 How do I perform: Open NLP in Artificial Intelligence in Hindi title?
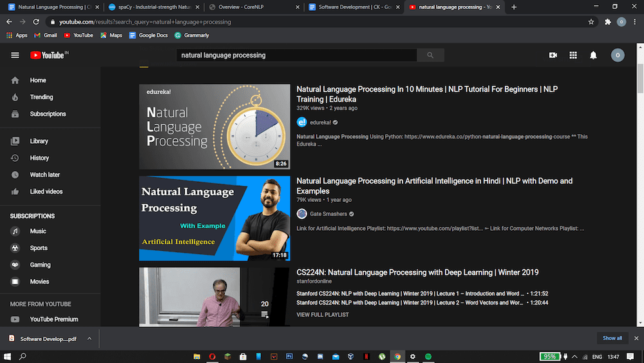tap(435, 186)
